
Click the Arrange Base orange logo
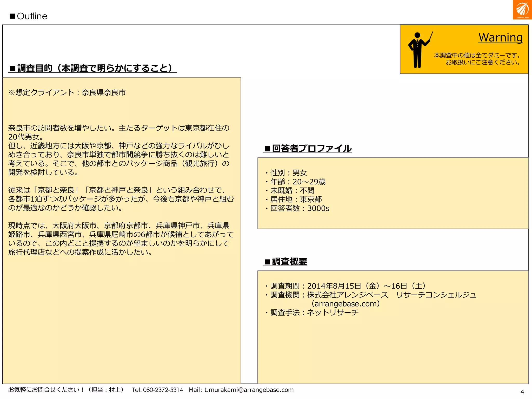[522, 10]
